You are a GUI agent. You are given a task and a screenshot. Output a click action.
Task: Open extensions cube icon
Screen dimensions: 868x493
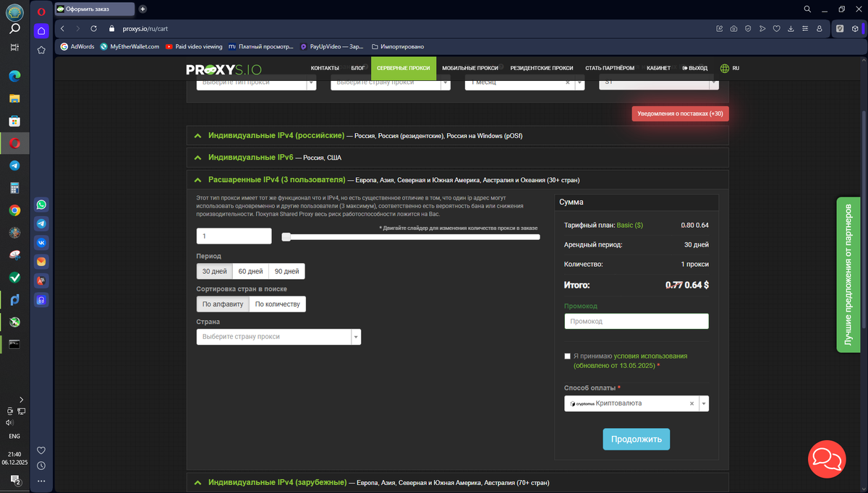855,29
